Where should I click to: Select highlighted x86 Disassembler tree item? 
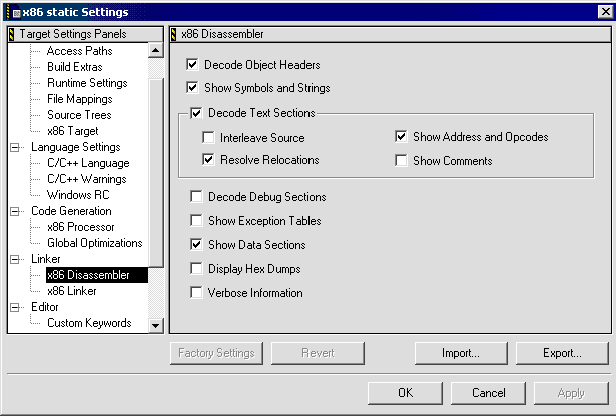97,275
